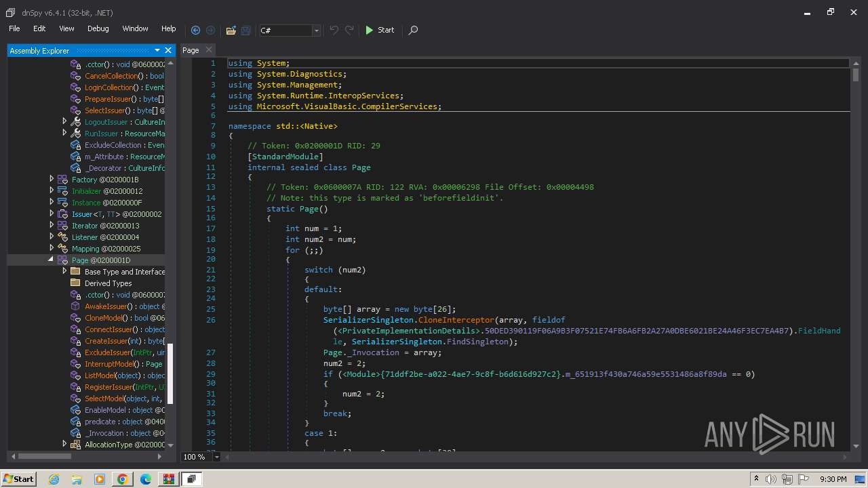Image resolution: width=868 pixels, height=488 pixels.
Task: Expand the Base Type and Interfaces folder
Action: coord(64,272)
